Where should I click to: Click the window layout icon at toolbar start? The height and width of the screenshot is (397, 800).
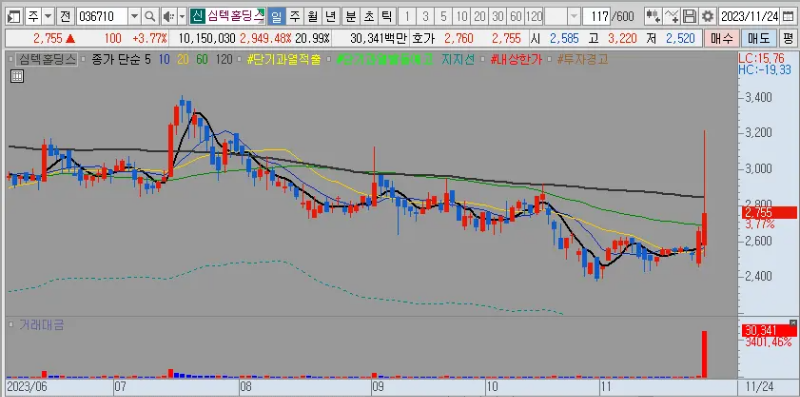coord(13,17)
